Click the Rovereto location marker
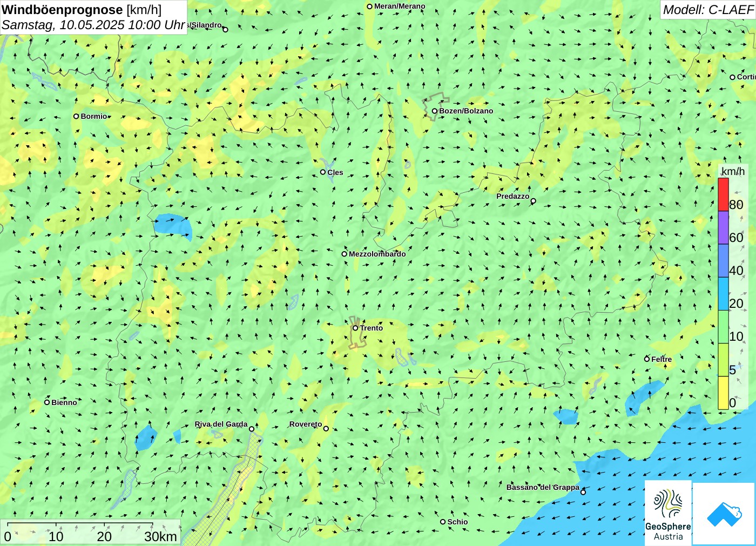756x546 pixels. point(326,429)
